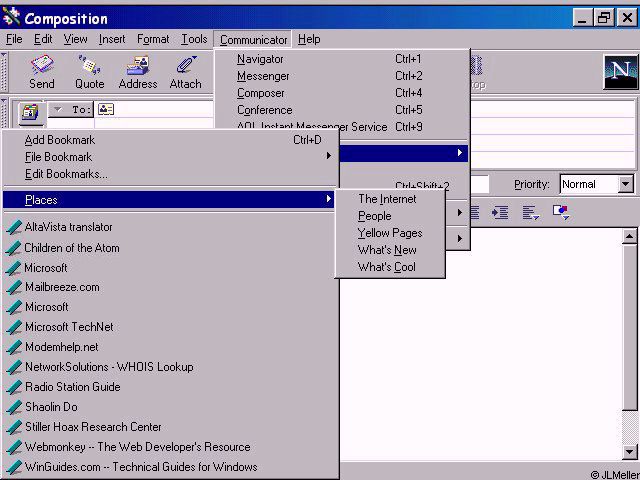Image resolution: width=640 pixels, height=480 pixels.
Task: Open Stiller Hoax Research Center bookmark
Action: (171, 427)
